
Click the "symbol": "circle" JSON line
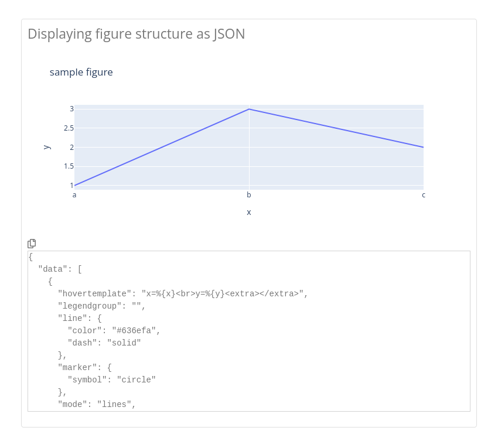tap(111, 379)
